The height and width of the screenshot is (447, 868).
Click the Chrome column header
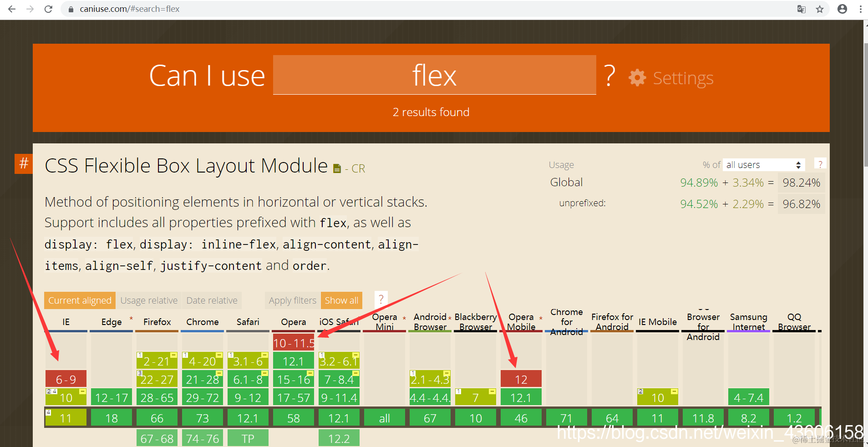point(203,322)
